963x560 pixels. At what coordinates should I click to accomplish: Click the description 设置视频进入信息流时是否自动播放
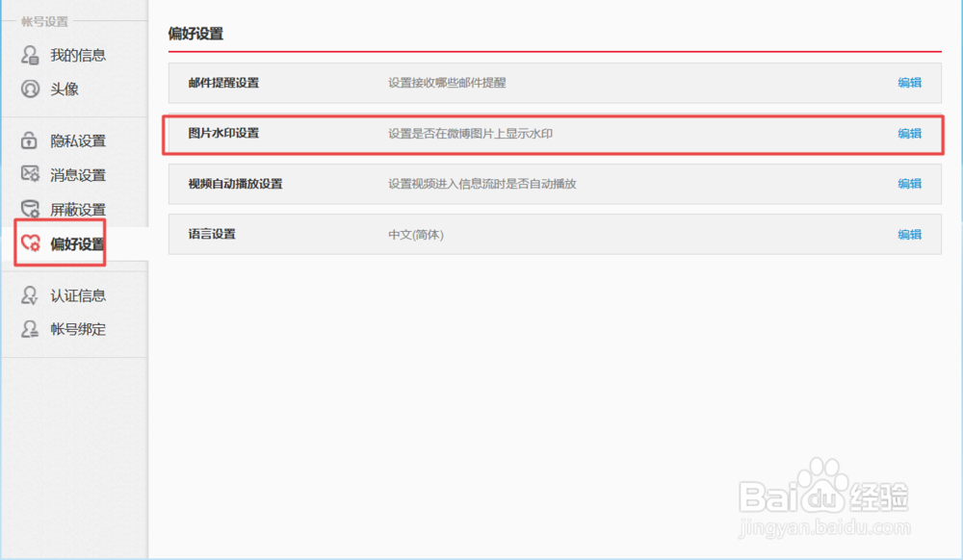coord(482,184)
